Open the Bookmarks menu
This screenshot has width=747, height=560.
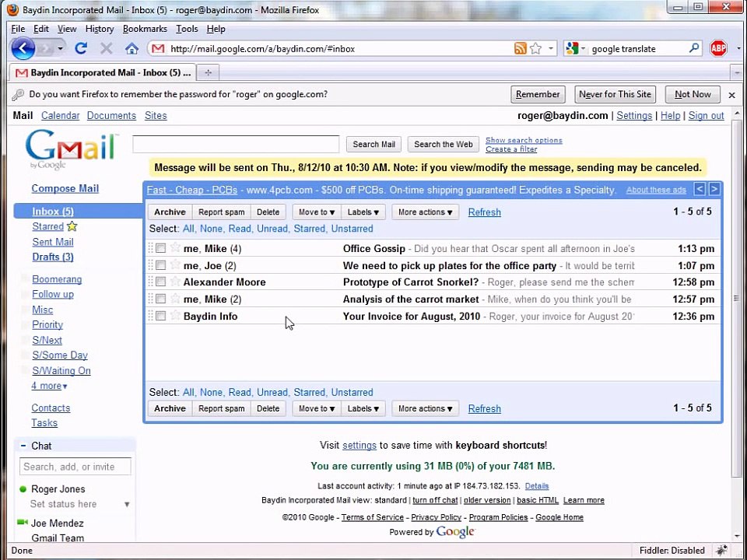coord(145,29)
